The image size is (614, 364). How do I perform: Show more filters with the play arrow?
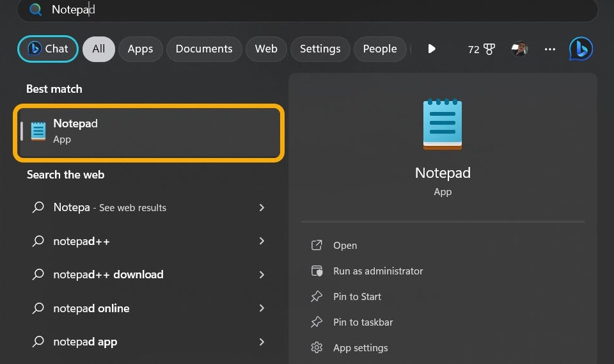432,49
